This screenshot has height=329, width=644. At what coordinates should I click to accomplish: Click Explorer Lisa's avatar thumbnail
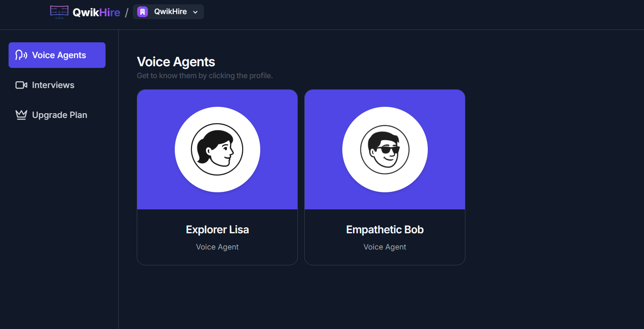(x=217, y=149)
